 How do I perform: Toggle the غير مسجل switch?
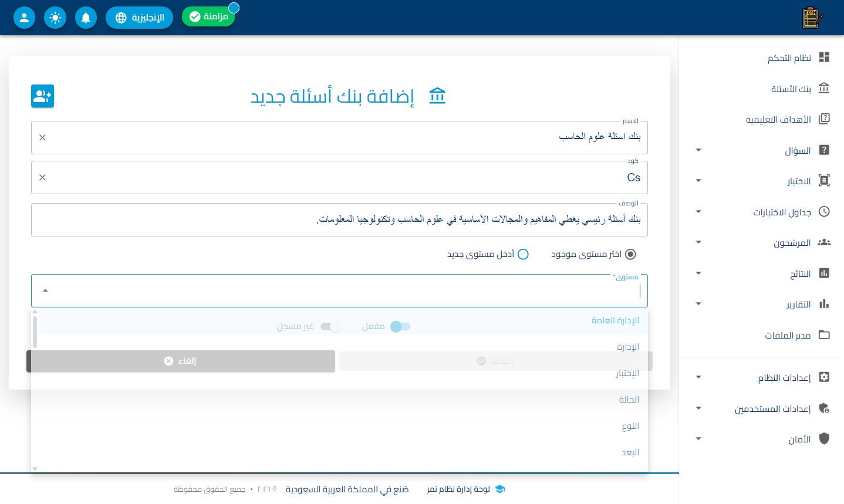click(x=330, y=326)
